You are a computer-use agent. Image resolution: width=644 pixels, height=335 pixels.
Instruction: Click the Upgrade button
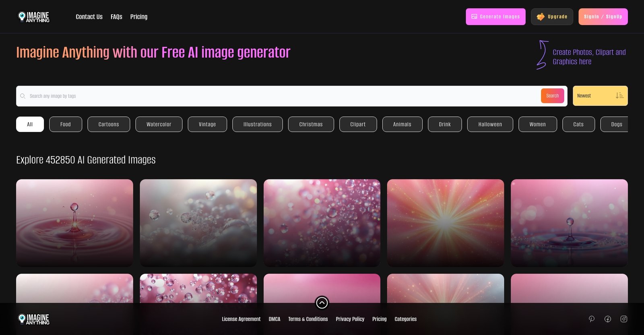coord(552,17)
